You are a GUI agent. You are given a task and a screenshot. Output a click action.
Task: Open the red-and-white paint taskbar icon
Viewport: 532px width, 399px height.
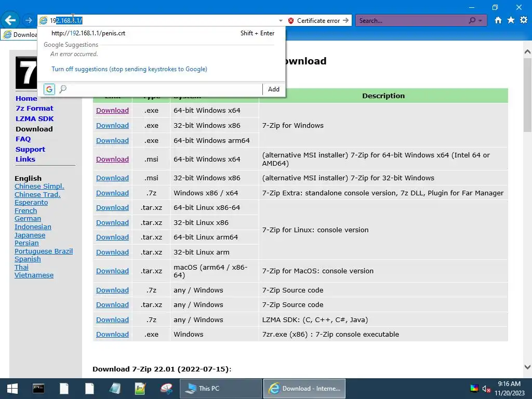pos(166,389)
